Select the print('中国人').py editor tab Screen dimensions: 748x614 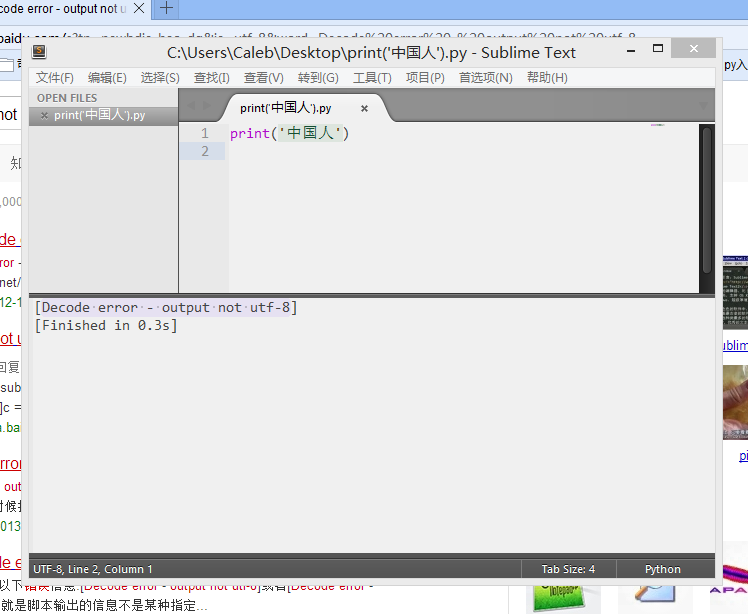coord(304,108)
